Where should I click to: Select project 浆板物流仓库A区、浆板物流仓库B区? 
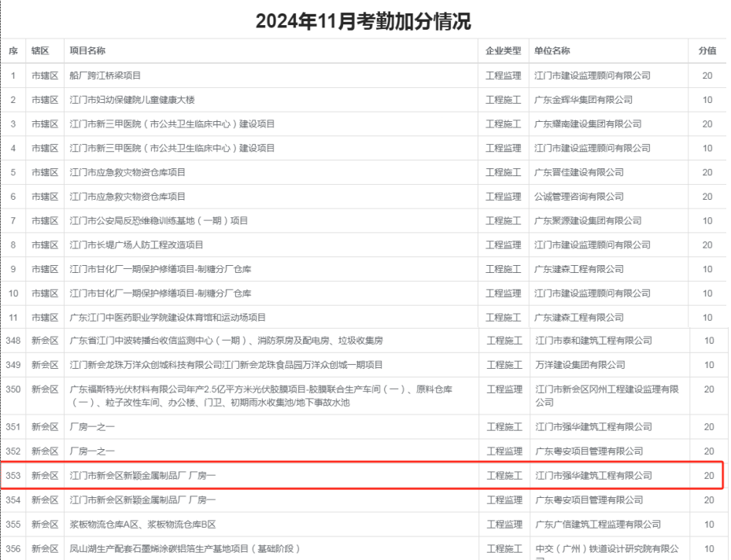(142, 524)
